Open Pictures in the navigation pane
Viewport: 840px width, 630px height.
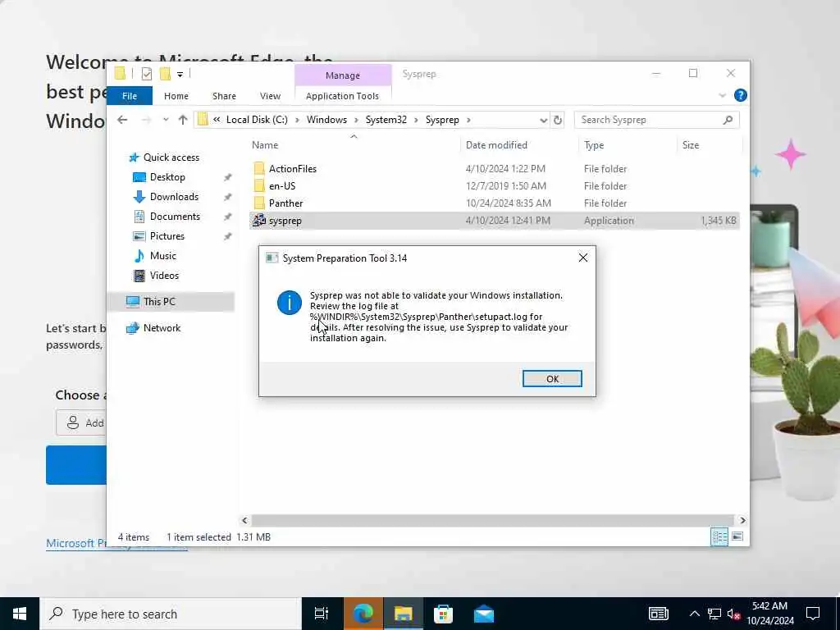point(167,236)
